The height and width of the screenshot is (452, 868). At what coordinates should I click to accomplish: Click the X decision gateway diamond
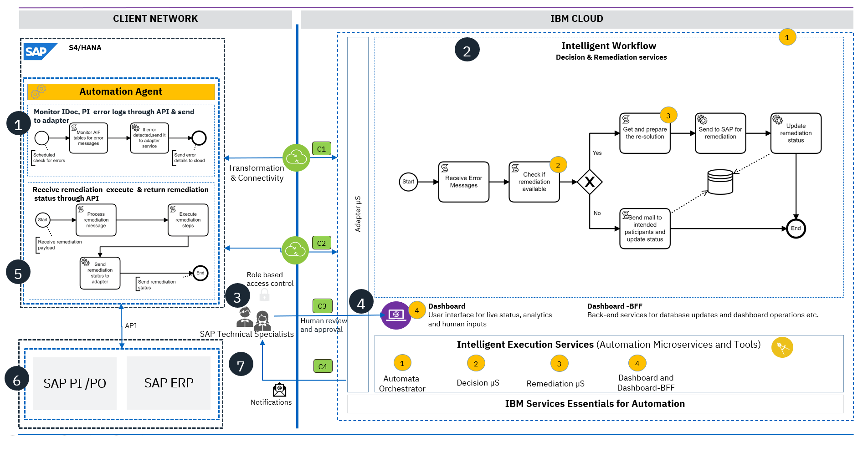tap(590, 182)
